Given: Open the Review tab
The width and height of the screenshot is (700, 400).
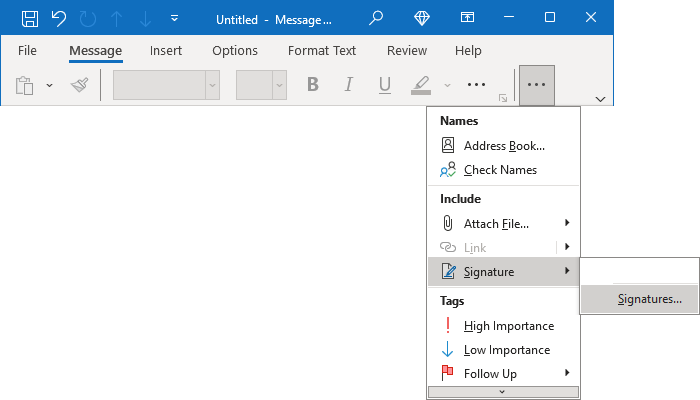Looking at the screenshot, I should coord(407,50).
